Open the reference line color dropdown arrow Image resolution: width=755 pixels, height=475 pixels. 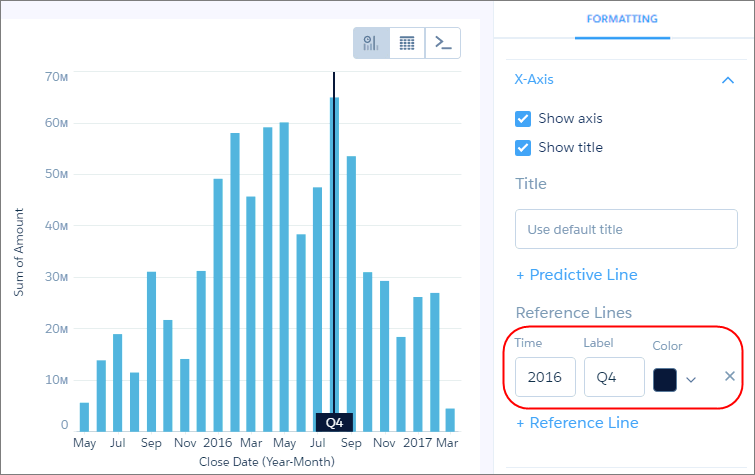(x=690, y=379)
